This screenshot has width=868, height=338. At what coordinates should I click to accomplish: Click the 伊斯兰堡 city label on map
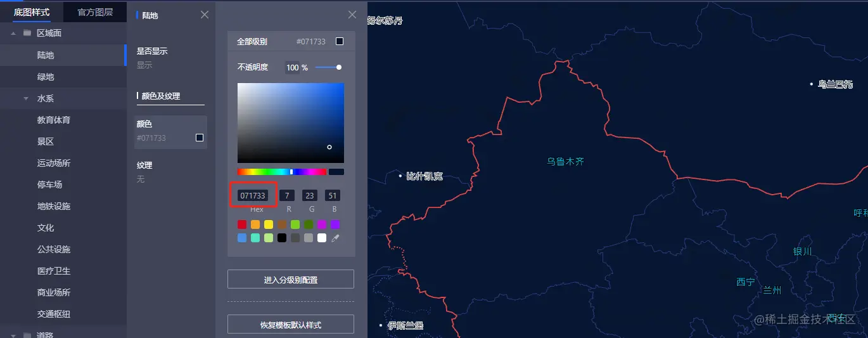pyautogui.click(x=405, y=325)
